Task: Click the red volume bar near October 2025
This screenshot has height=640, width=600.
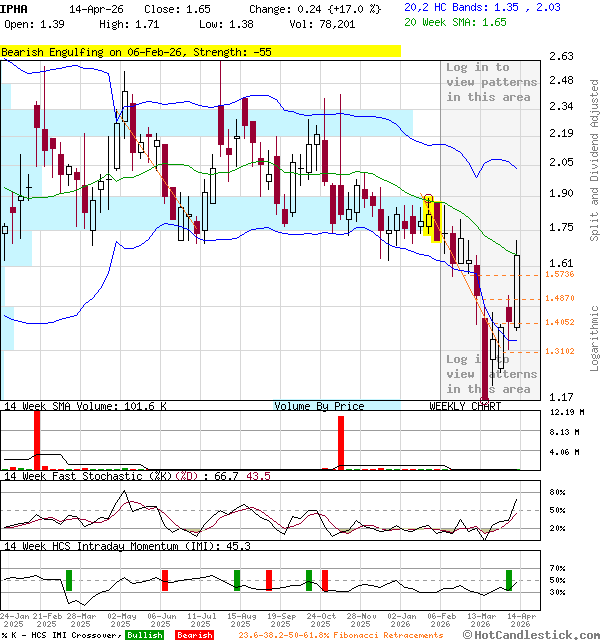Action: (341, 443)
